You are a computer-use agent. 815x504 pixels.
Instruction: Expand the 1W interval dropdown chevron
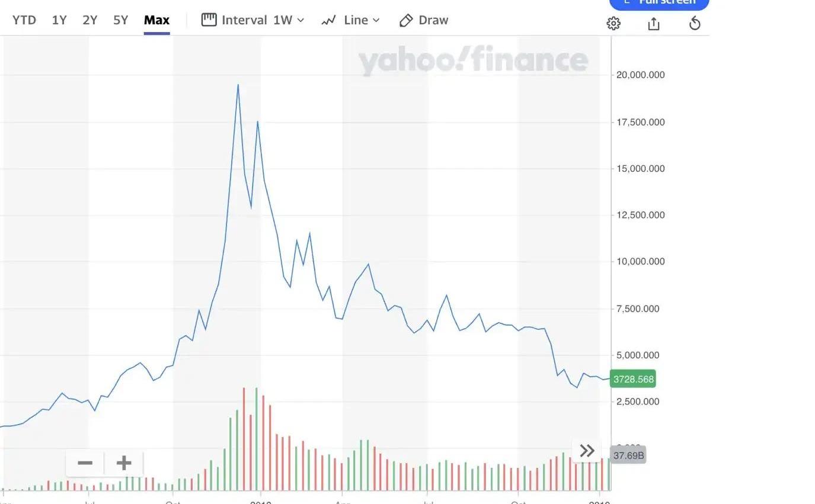pos(301,20)
